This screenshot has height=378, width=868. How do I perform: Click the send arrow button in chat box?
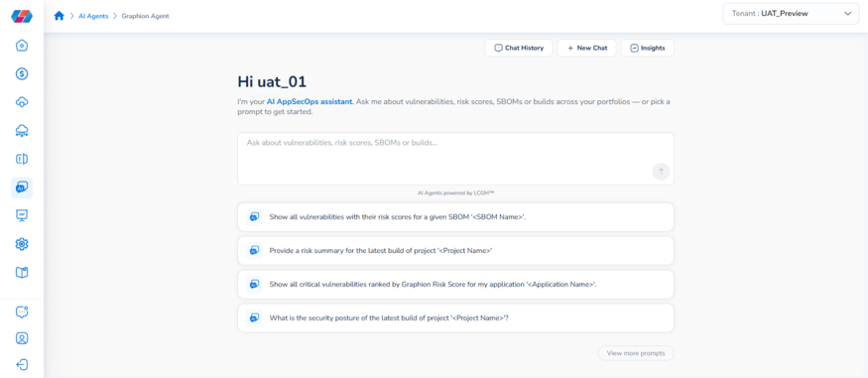click(661, 172)
